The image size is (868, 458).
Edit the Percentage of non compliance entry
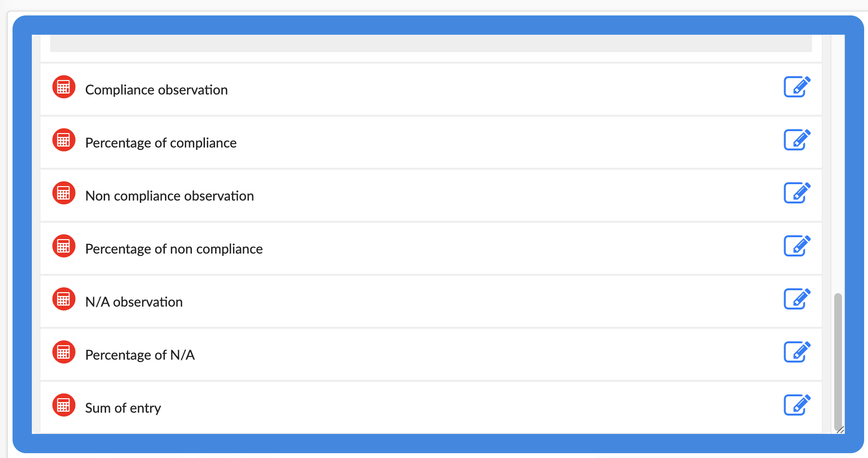[x=797, y=246]
